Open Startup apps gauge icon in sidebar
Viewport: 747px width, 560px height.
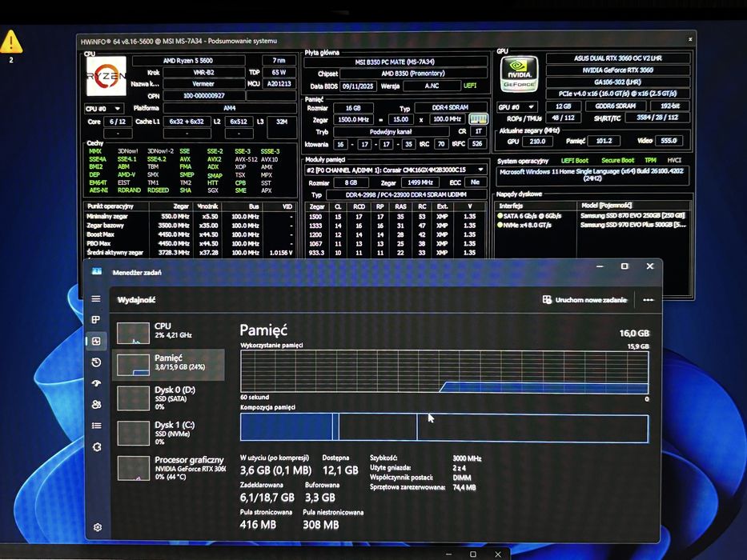point(96,383)
